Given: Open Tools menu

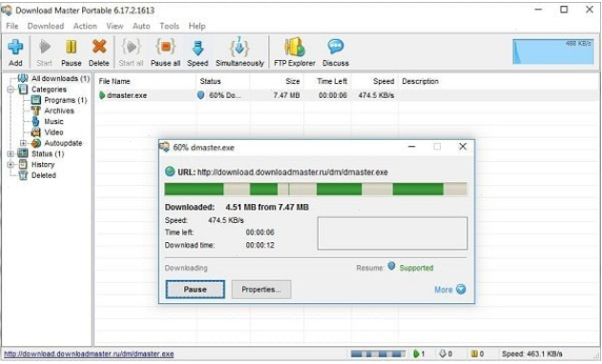Looking at the screenshot, I should tap(169, 26).
